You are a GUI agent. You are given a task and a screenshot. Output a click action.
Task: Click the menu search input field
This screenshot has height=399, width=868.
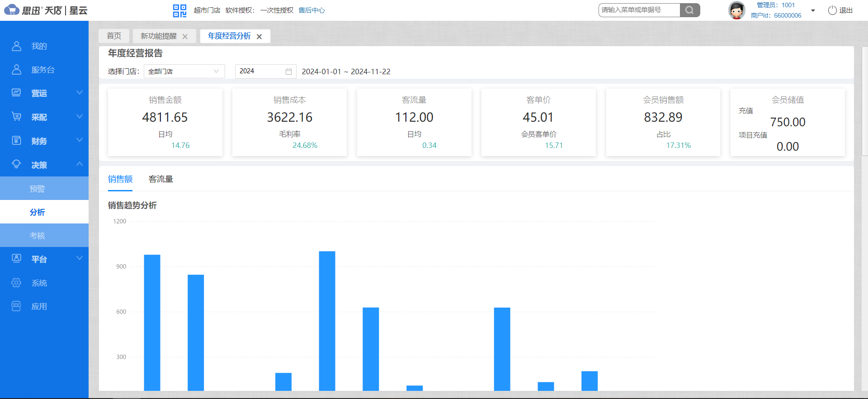[639, 10]
